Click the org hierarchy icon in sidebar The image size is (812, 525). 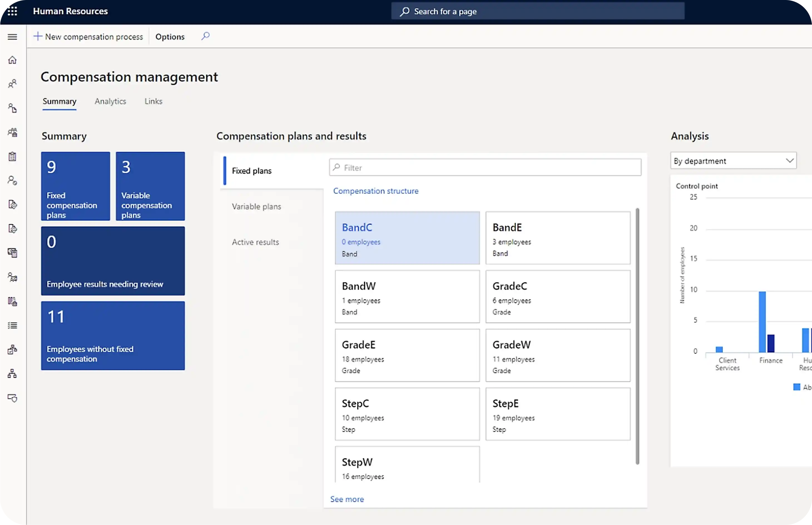[13, 373]
